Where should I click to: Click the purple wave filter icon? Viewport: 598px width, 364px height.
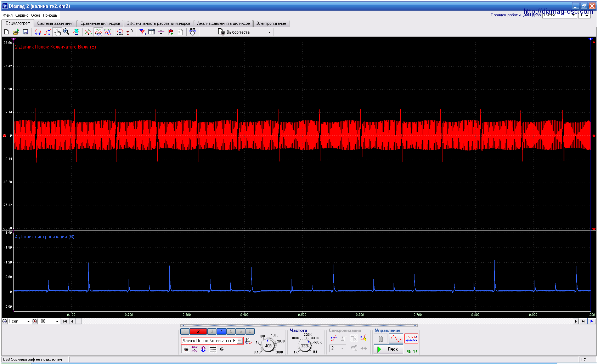pos(194,349)
